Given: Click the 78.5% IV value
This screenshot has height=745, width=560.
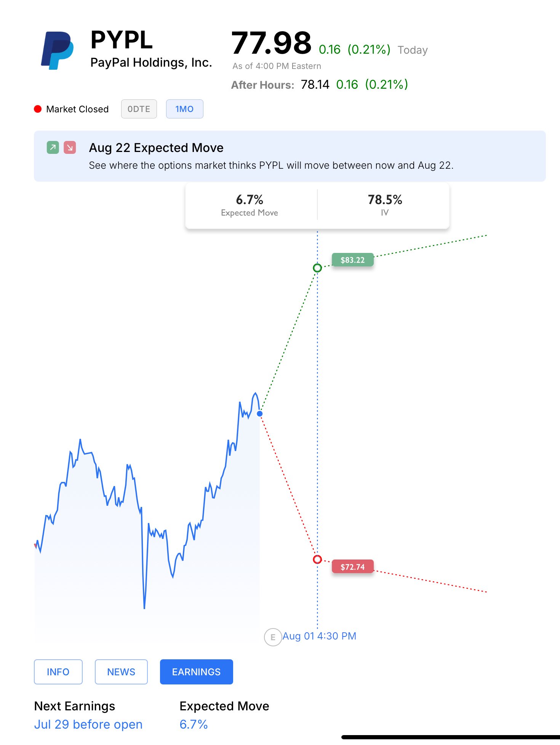Looking at the screenshot, I should pos(385,200).
